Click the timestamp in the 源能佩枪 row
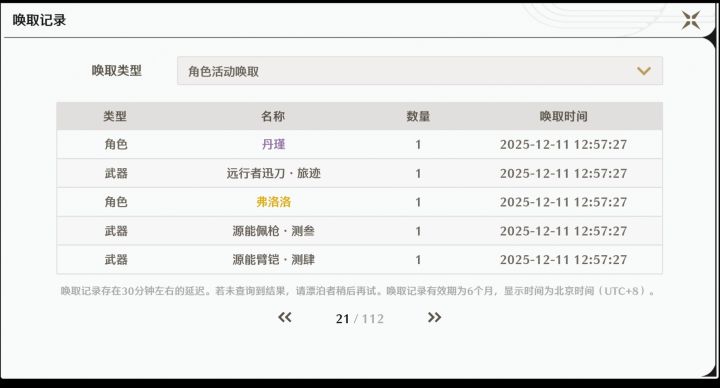720x388 pixels. [563, 231]
